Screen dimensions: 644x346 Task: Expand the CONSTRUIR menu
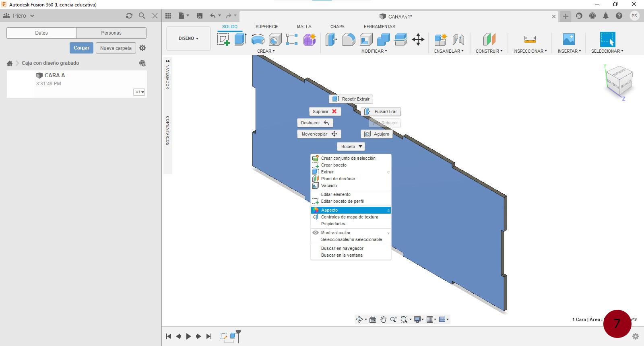(489, 51)
